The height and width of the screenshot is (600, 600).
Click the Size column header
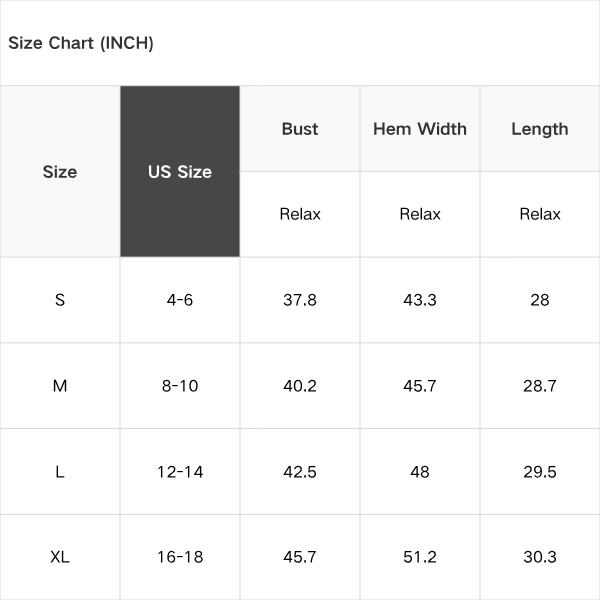coord(60,171)
